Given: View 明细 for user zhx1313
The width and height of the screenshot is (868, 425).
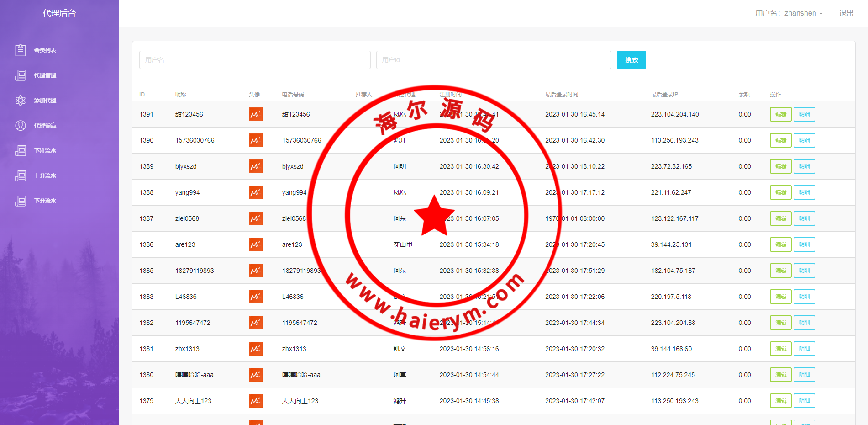Looking at the screenshot, I should 804,349.
